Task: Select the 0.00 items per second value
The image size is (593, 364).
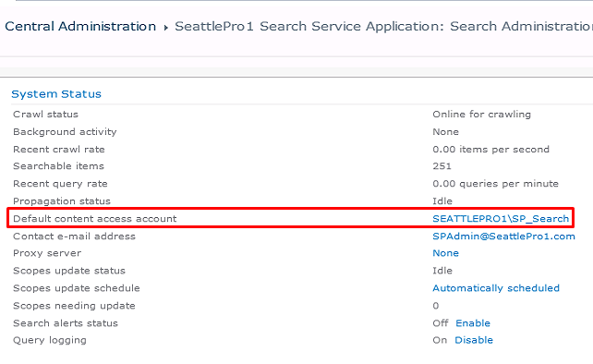Action: 490,150
